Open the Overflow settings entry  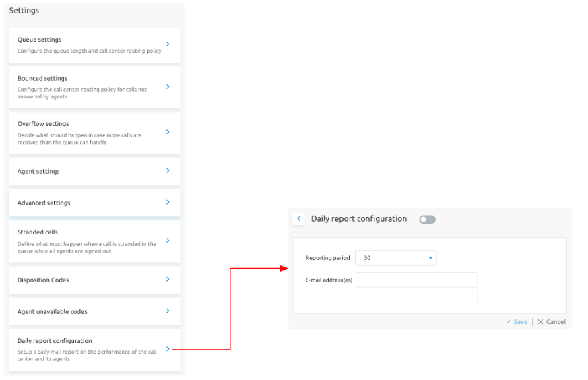pyautogui.click(x=94, y=133)
